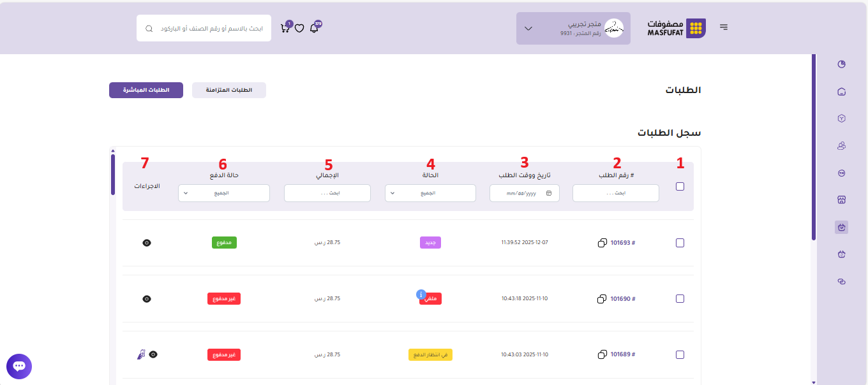Image resolution: width=868 pixels, height=385 pixels.
Task: Open the notifications bell icon
Action: [x=314, y=28]
